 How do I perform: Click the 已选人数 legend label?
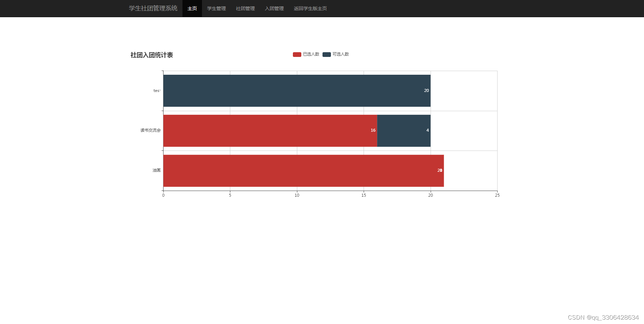(x=311, y=54)
